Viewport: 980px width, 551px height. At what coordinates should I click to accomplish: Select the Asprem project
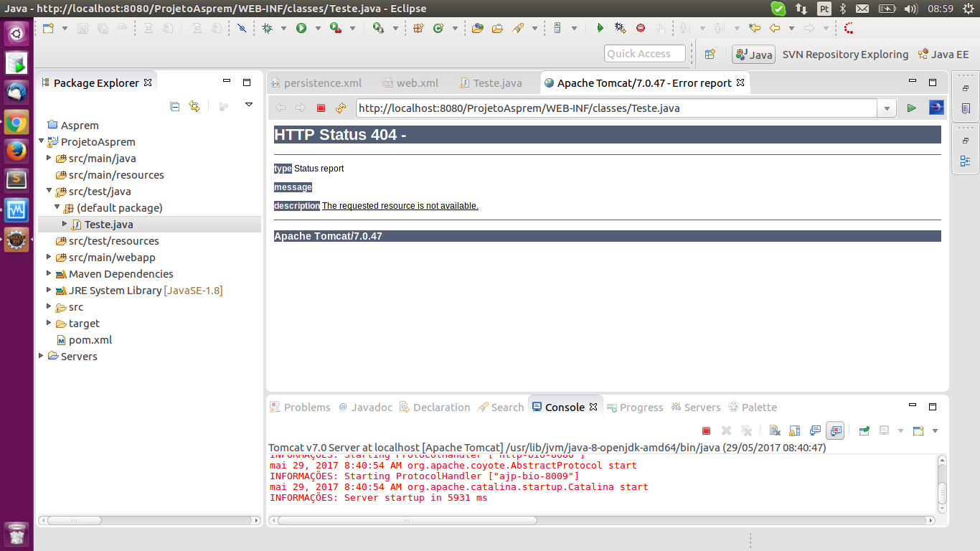tap(72, 125)
